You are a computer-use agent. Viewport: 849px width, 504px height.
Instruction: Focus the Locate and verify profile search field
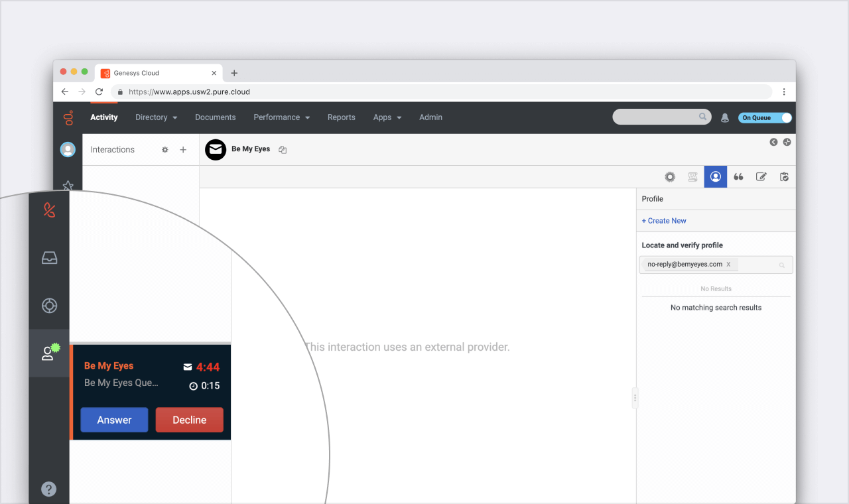pos(716,265)
